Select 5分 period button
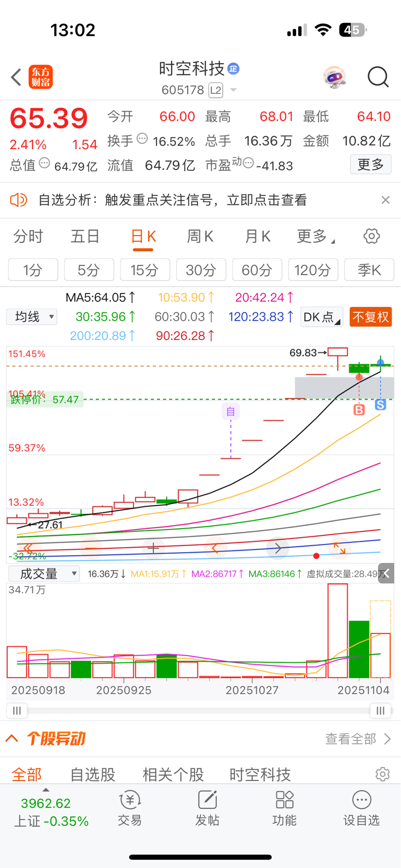This screenshot has height=868, width=401. coord(89,270)
